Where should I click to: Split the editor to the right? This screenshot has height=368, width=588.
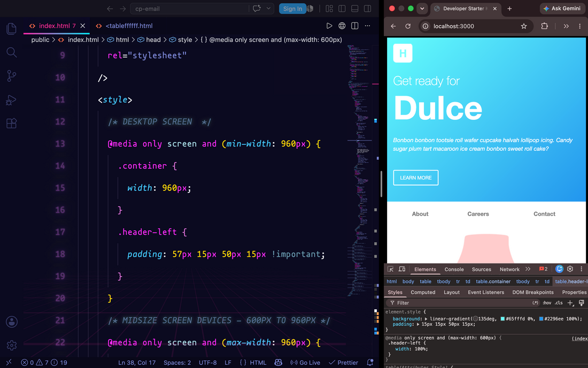355,26
